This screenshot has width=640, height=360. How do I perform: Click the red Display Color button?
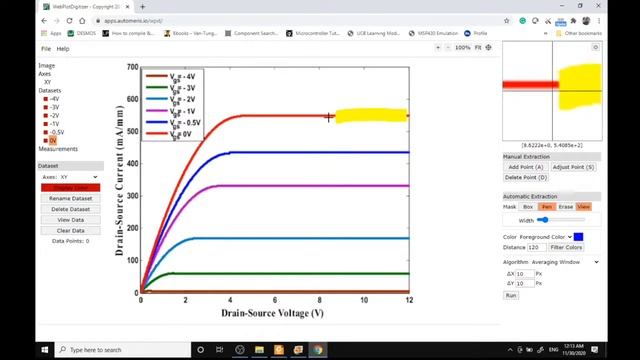pos(71,188)
